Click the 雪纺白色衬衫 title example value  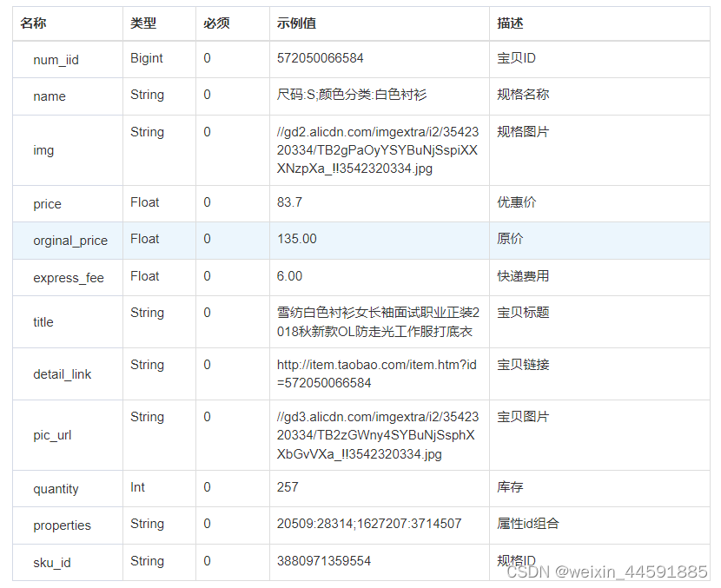tap(378, 322)
